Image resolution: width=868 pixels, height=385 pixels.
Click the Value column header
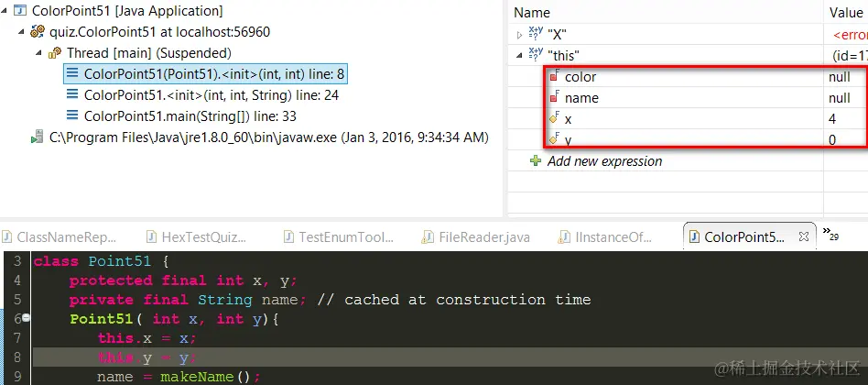847,12
